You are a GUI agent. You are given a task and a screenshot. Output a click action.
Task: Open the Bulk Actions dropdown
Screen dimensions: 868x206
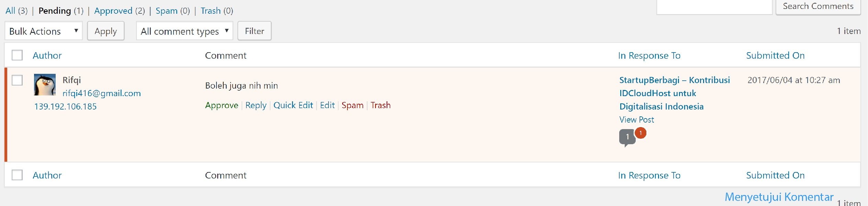(43, 31)
